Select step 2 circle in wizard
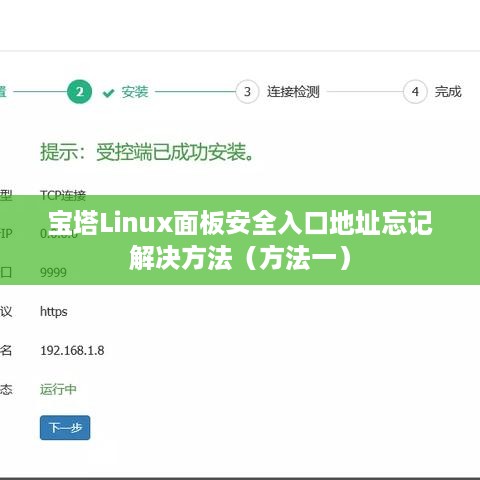This screenshot has height=480, width=480. (x=79, y=92)
